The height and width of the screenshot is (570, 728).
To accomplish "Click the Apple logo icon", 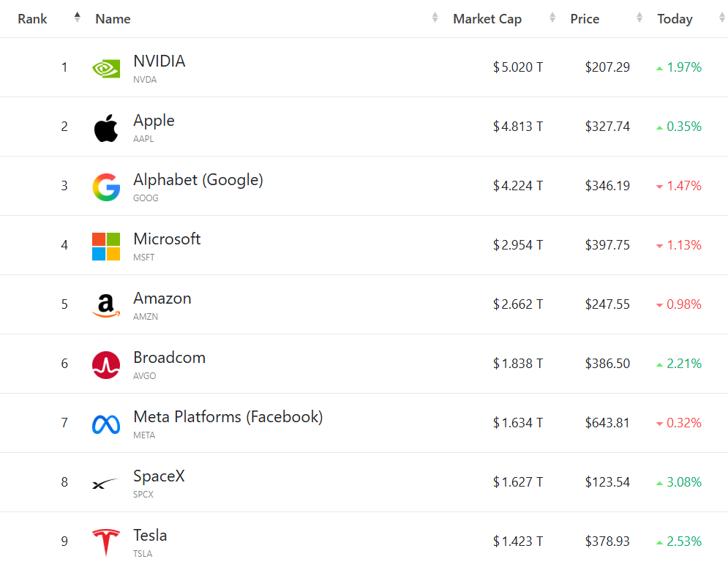I will [x=106, y=127].
